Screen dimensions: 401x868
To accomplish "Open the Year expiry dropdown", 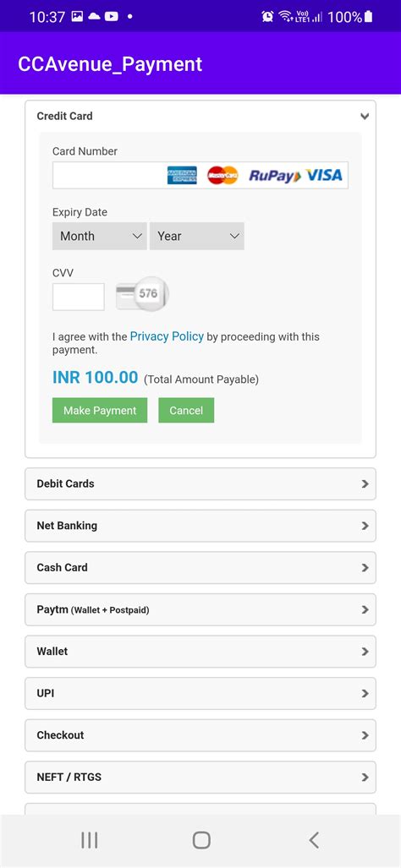I will click(196, 236).
